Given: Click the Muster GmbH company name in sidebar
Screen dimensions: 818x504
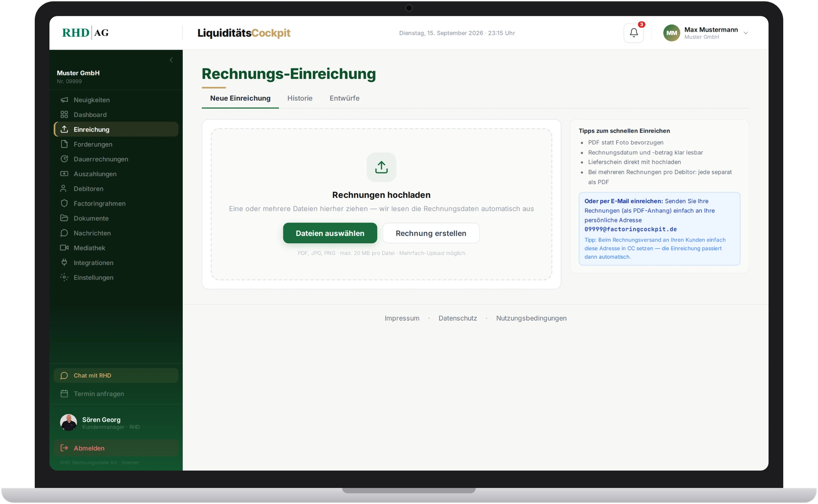Looking at the screenshot, I should (x=78, y=73).
